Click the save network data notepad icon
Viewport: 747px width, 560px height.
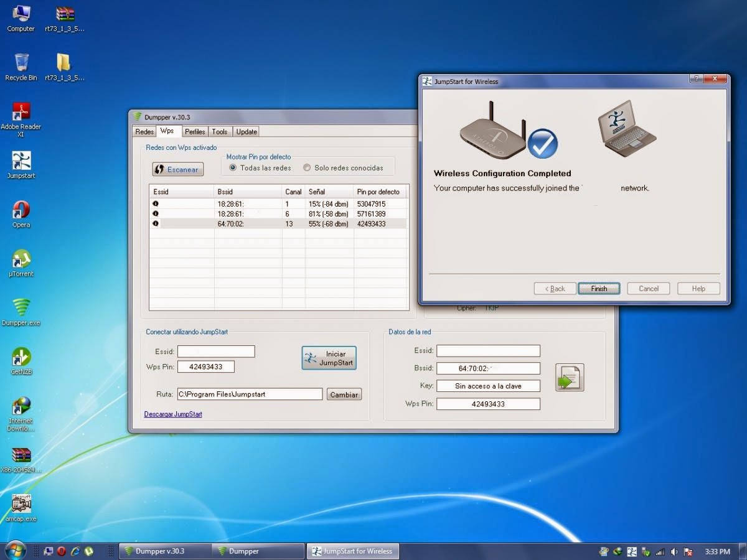point(570,377)
